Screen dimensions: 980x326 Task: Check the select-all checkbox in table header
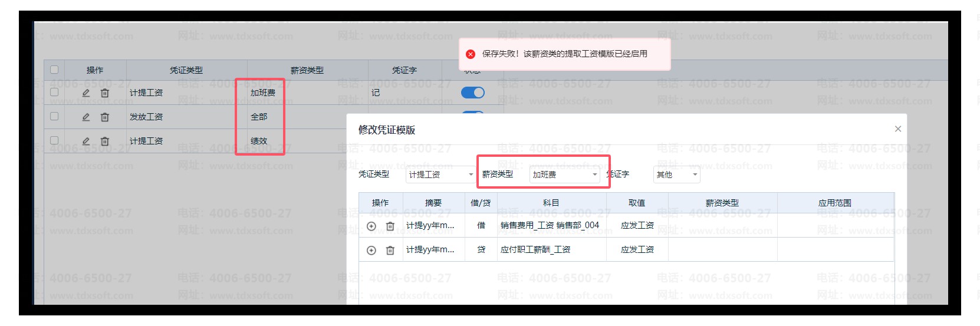[54, 69]
